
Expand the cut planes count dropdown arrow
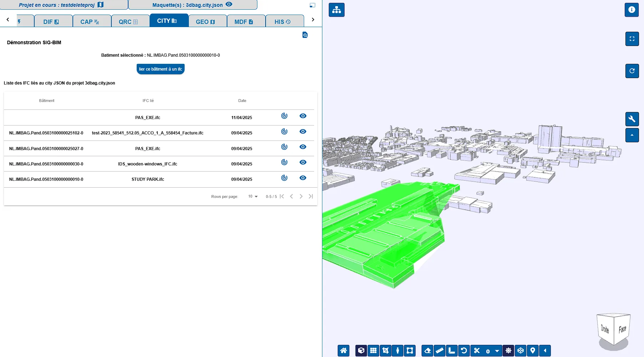click(497, 351)
